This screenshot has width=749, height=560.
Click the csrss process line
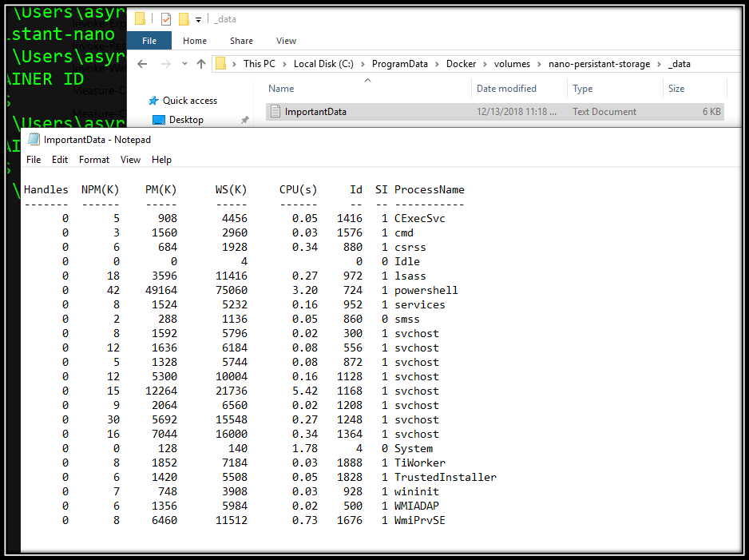pyautogui.click(x=244, y=247)
